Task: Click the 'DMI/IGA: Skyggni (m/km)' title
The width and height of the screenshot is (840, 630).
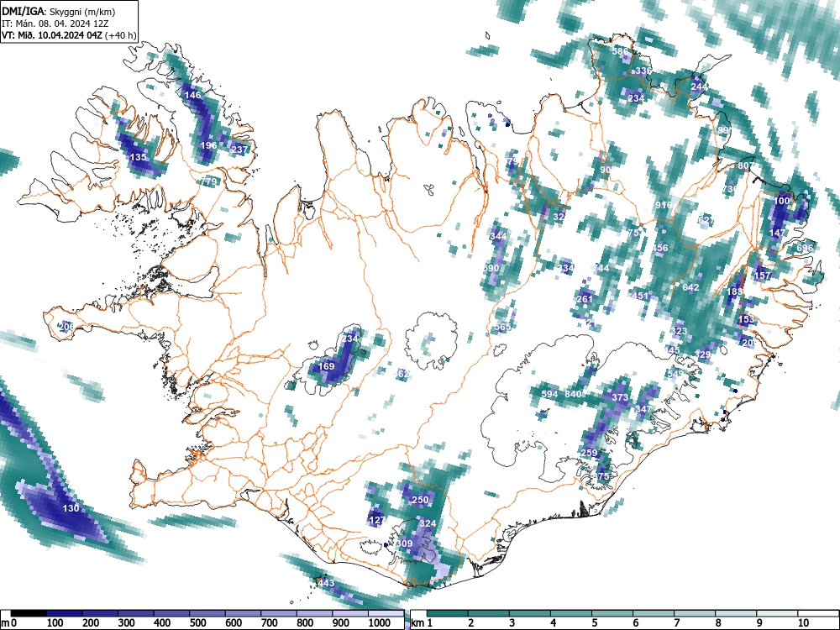Action: click(x=59, y=11)
